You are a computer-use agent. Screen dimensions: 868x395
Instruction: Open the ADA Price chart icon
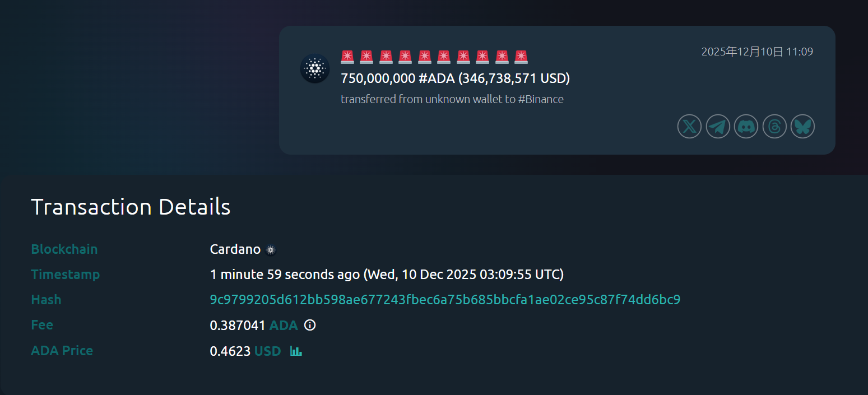click(296, 351)
